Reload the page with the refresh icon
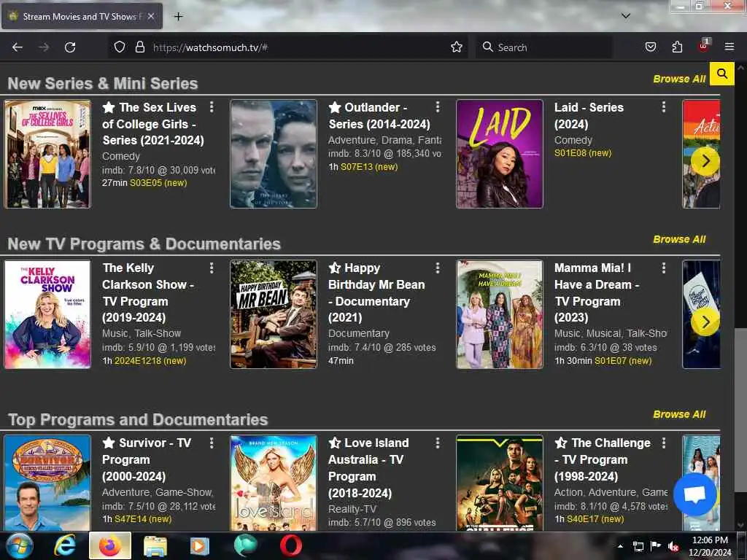This screenshot has width=747, height=560. tap(70, 47)
